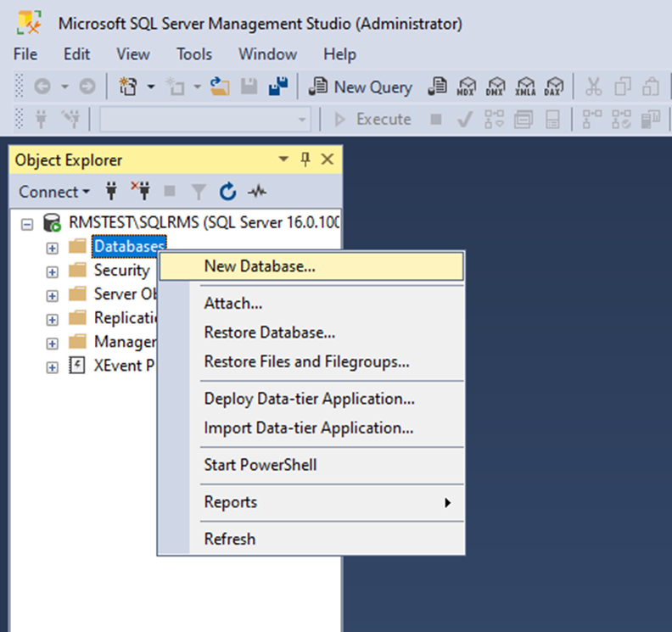Click the Save disk icon

coord(249,87)
